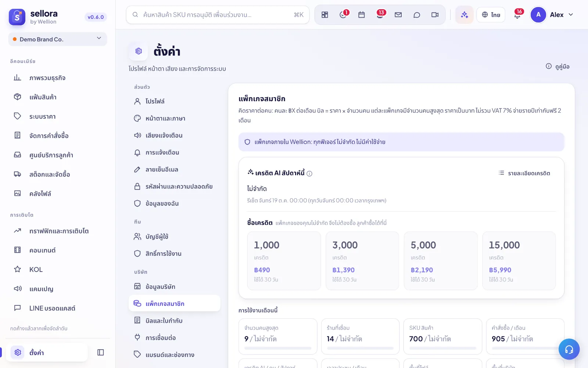Click the search products input field
This screenshot has width=588, height=368.
[x=218, y=15]
